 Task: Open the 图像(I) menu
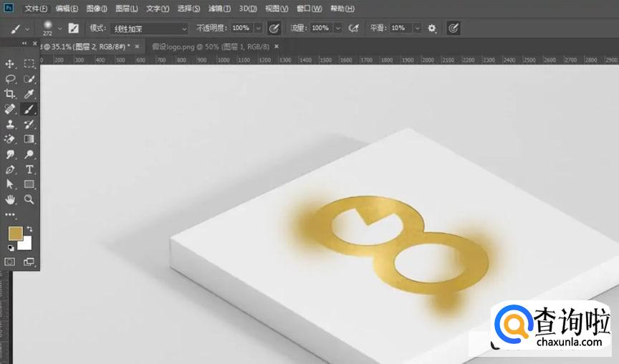97,9
